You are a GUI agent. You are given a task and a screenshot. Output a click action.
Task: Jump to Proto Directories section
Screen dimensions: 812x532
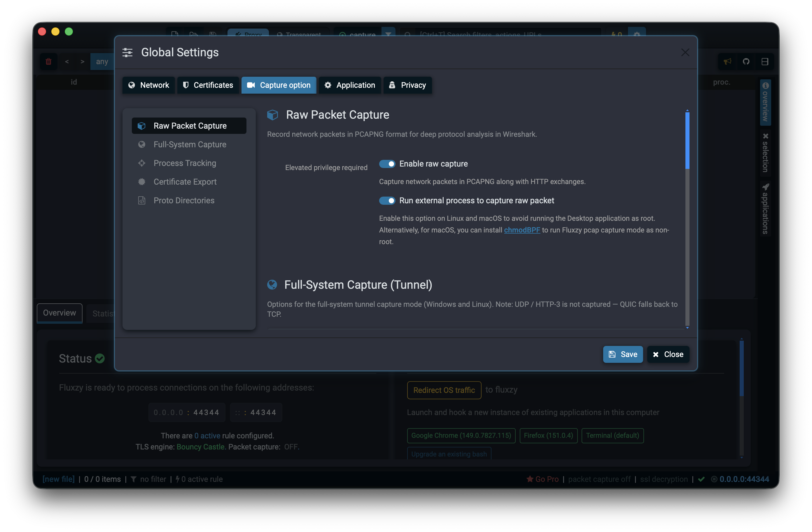click(189, 200)
